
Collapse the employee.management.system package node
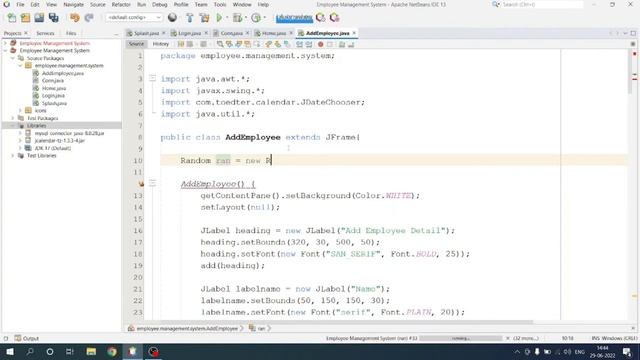pyautogui.click(x=20, y=65)
